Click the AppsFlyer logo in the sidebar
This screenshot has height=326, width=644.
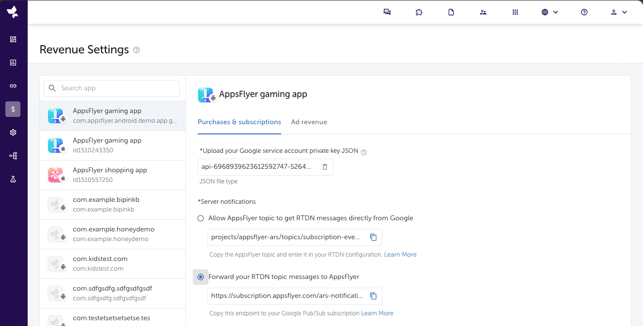pyautogui.click(x=13, y=12)
